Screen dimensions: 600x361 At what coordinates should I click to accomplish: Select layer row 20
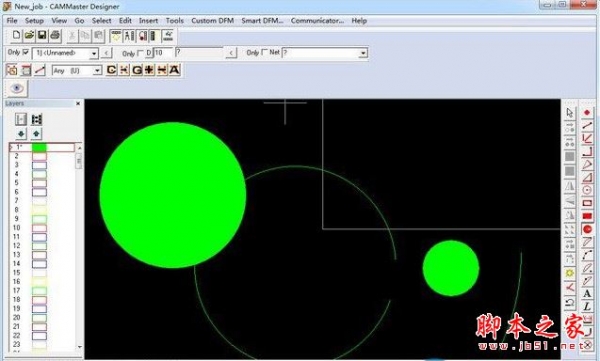(41, 318)
